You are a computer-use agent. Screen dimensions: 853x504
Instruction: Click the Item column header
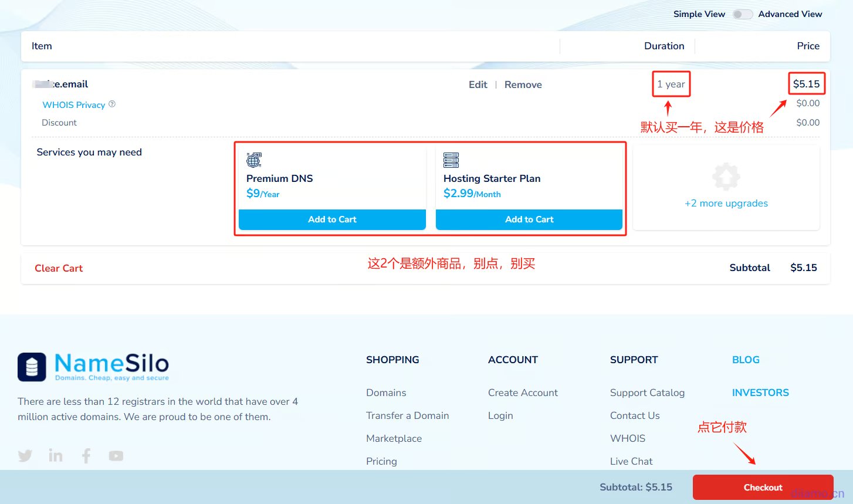[x=42, y=46]
